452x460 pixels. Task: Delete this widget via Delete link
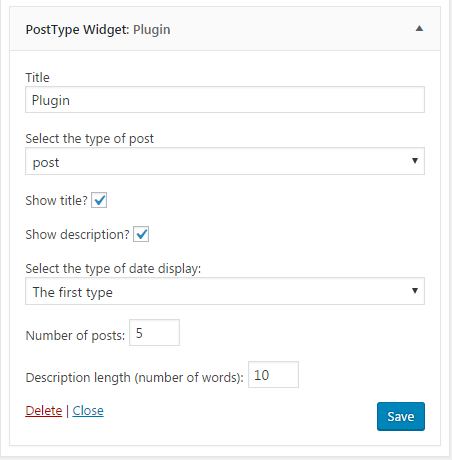[44, 411]
